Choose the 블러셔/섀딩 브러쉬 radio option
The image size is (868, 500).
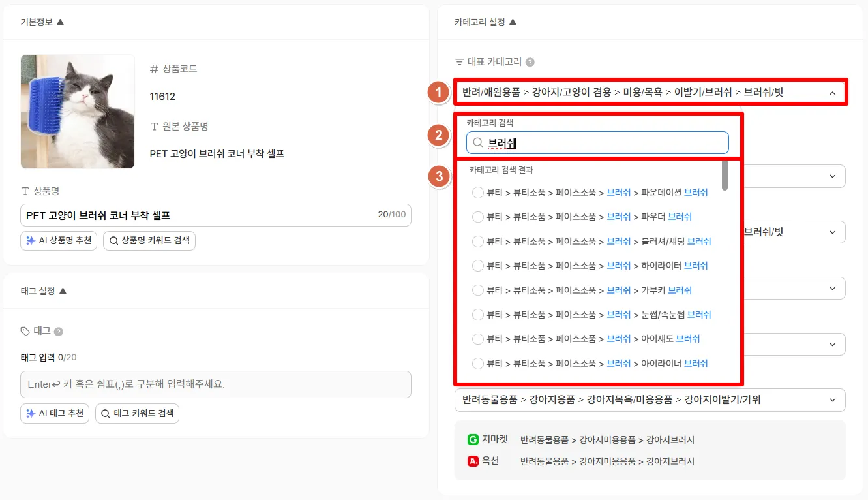478,242
